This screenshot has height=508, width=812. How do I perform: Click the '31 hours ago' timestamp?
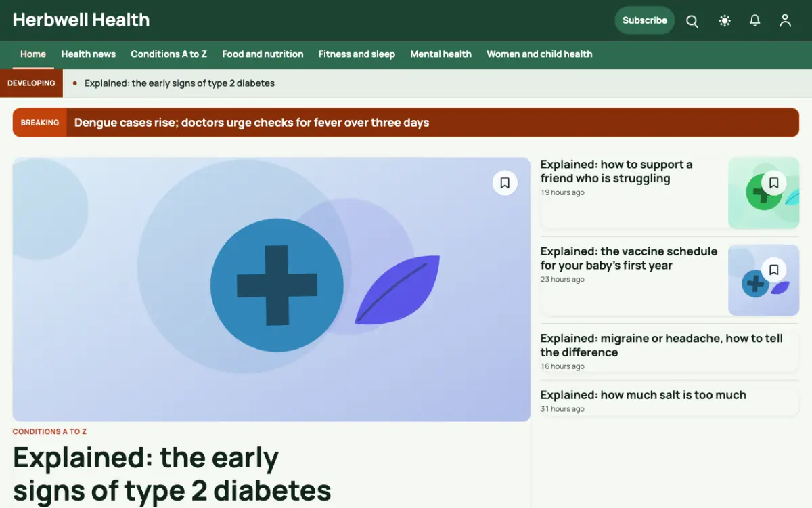[x=562, y=409]
